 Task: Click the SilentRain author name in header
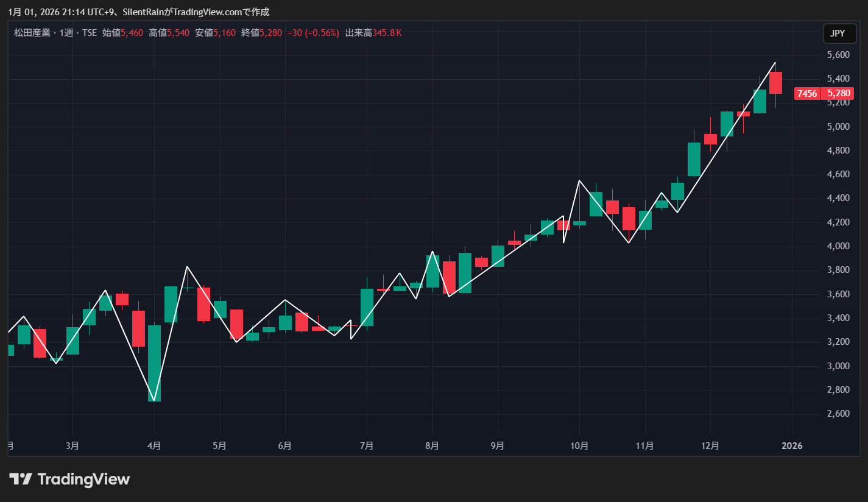[143, 12]
